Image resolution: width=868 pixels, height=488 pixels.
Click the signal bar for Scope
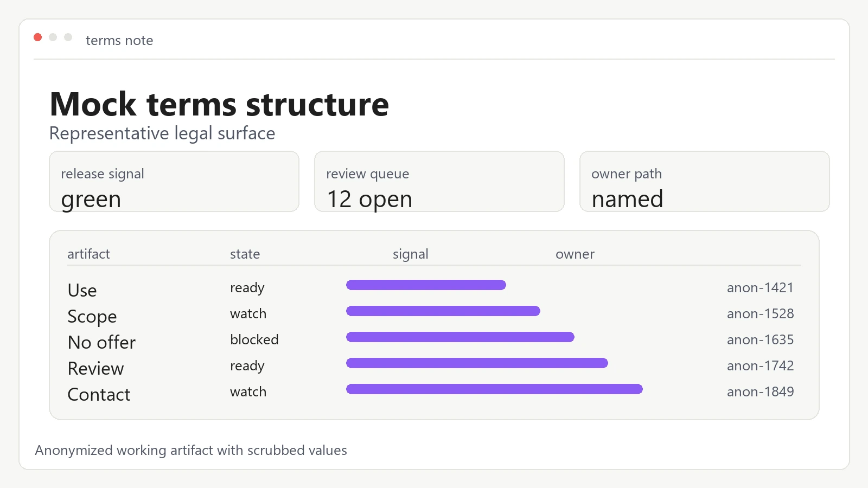click(443, 311)
